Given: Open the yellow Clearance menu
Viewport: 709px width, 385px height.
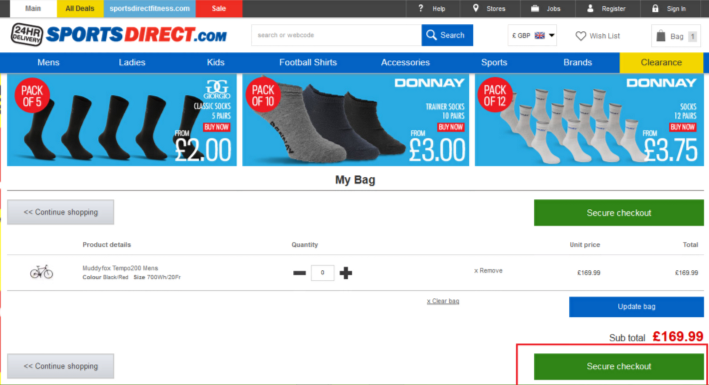Looking at the screenshot, I should [x=661, y=62].
